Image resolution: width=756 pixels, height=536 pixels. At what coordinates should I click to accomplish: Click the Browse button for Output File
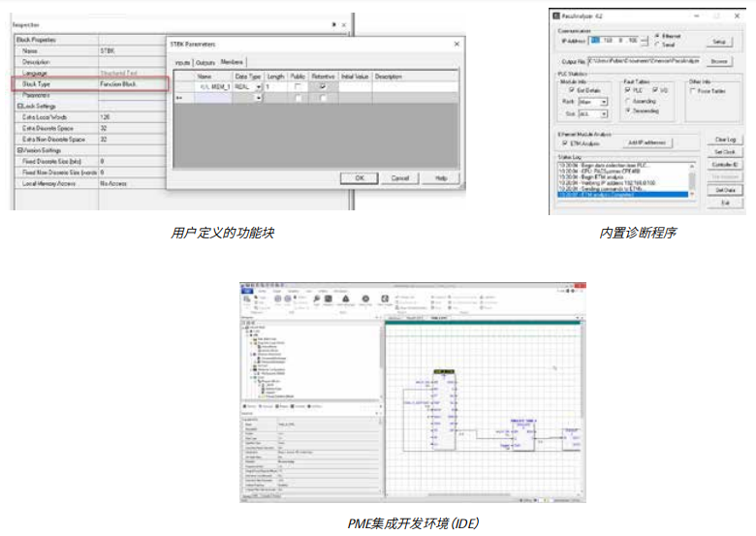pyautogui.click(x=719, y=60)
